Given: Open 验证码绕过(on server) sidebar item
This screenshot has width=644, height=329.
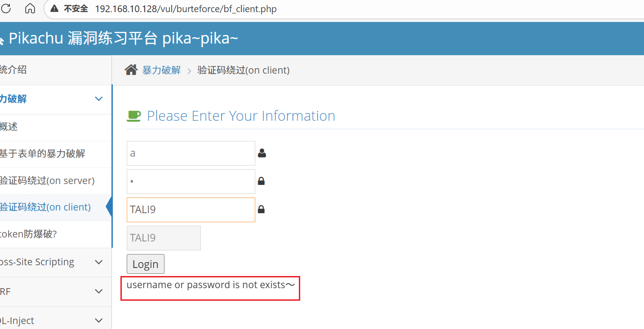Looking at the screenshot, I should pyautogui.click(x=47, y=181).
